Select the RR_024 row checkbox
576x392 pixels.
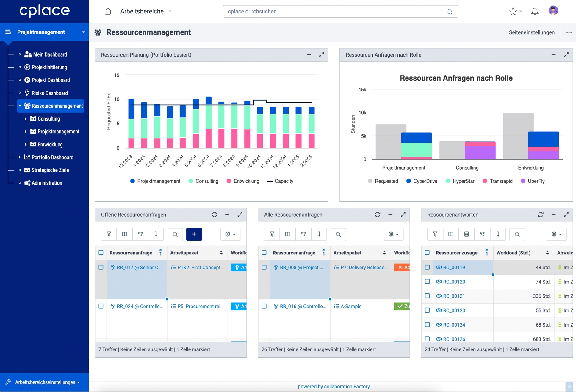(101, 306)
